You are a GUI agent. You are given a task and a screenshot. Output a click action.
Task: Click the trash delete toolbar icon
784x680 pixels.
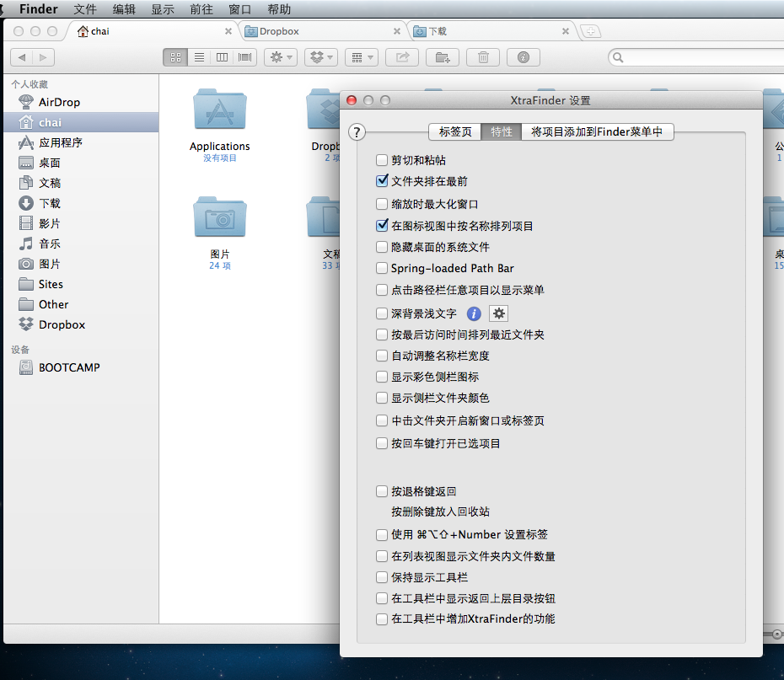pos(483,57)
